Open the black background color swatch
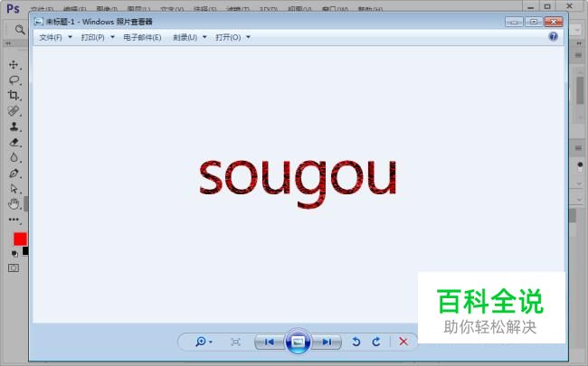 pyautogui.click(x=25, y=250)
